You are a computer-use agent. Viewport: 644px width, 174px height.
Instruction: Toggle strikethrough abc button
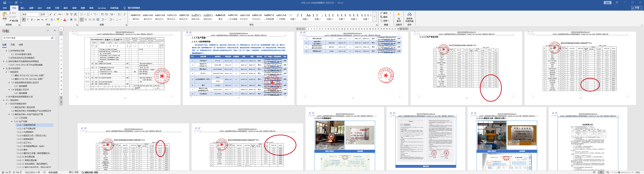[x=38, y=20]
